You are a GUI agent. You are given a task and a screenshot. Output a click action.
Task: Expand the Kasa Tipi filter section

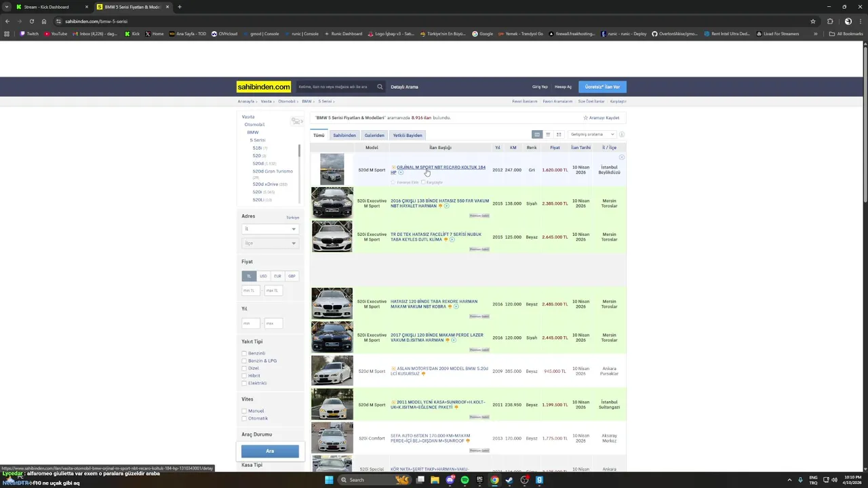coord(252,465)
